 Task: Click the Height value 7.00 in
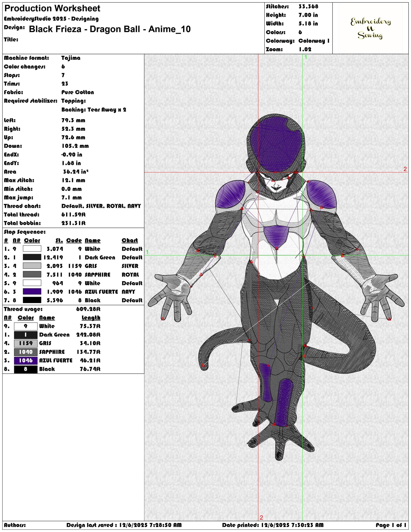pyautogui.click(x=308, y=15)
